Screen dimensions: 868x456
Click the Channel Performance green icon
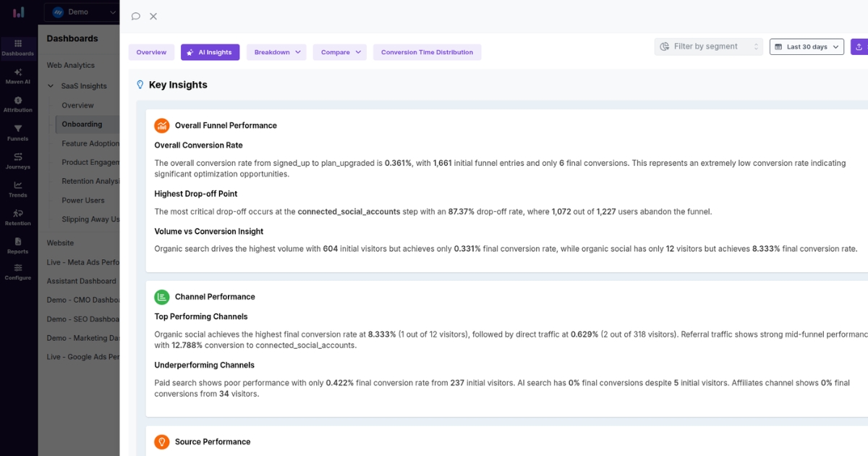(x=161, y=297)
